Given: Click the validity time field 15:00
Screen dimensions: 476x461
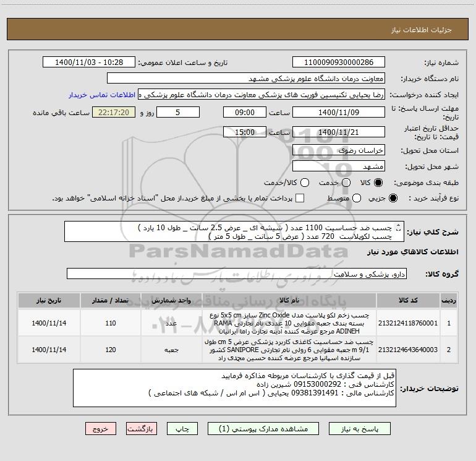Looking at the screenshot, I should [245, 132].
